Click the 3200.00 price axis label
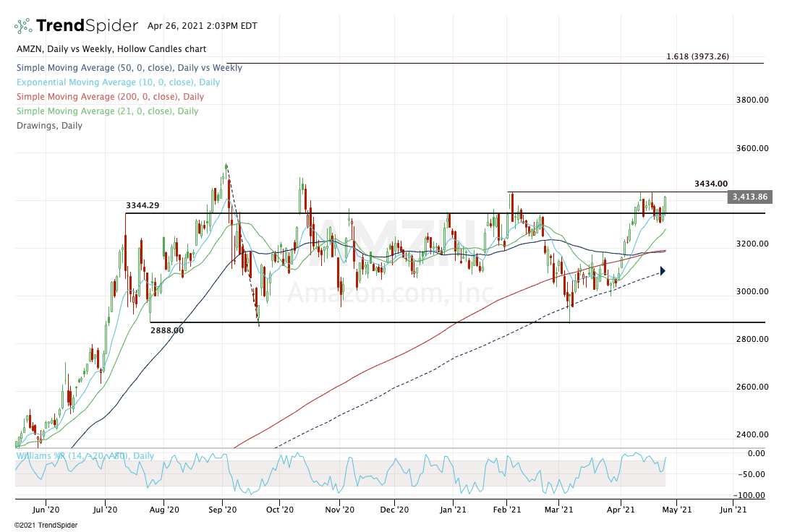This screenshot has width=787, height=532. click(x=752, y=244)
